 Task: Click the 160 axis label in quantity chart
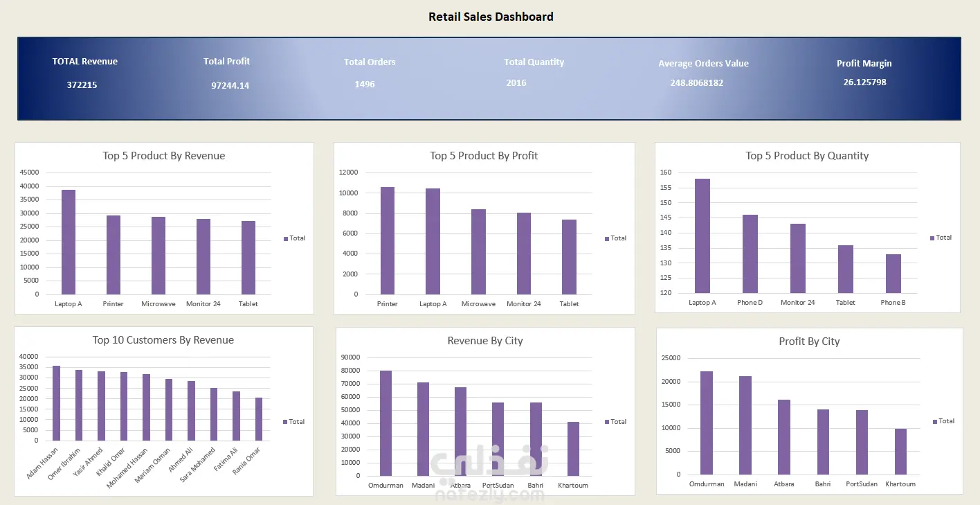point(666,172)
